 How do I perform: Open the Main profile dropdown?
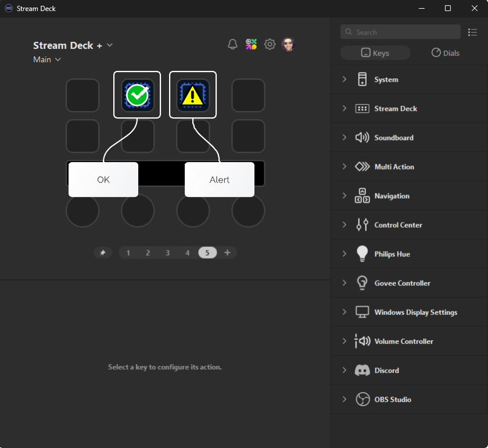click(46, 59)
